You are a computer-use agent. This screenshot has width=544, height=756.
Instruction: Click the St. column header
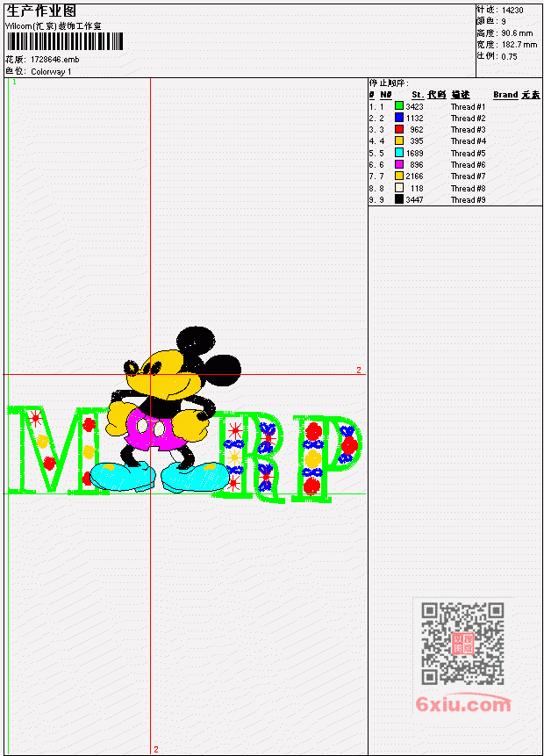[x=418, y=95]
